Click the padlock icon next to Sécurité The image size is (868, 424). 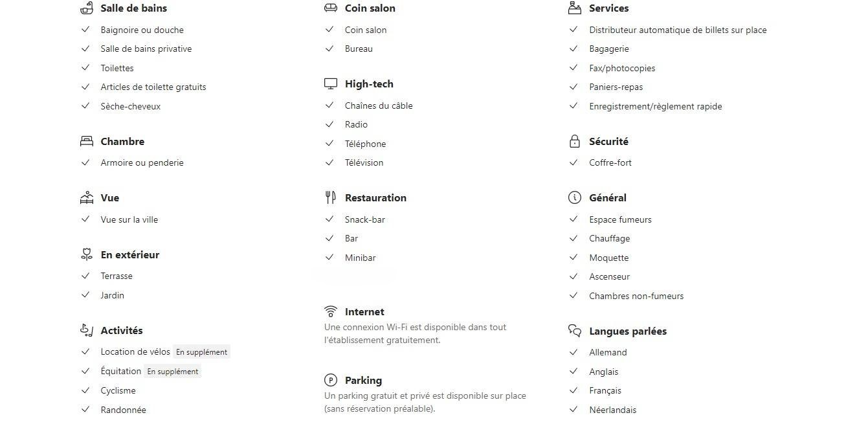point(574,141)
